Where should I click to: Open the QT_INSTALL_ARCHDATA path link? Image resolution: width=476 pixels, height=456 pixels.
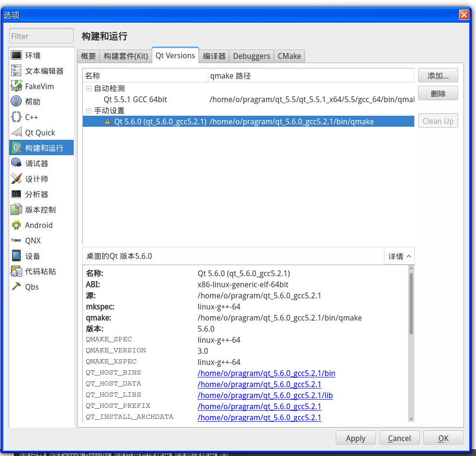pos(259,417)
